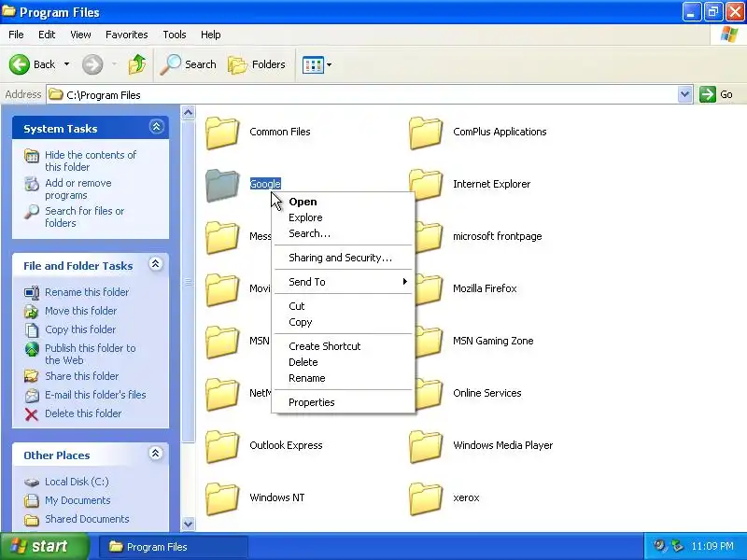Choose Sharing and Security from context menu
This screenshot has height=560, width=747.
[x=343, y=258]
